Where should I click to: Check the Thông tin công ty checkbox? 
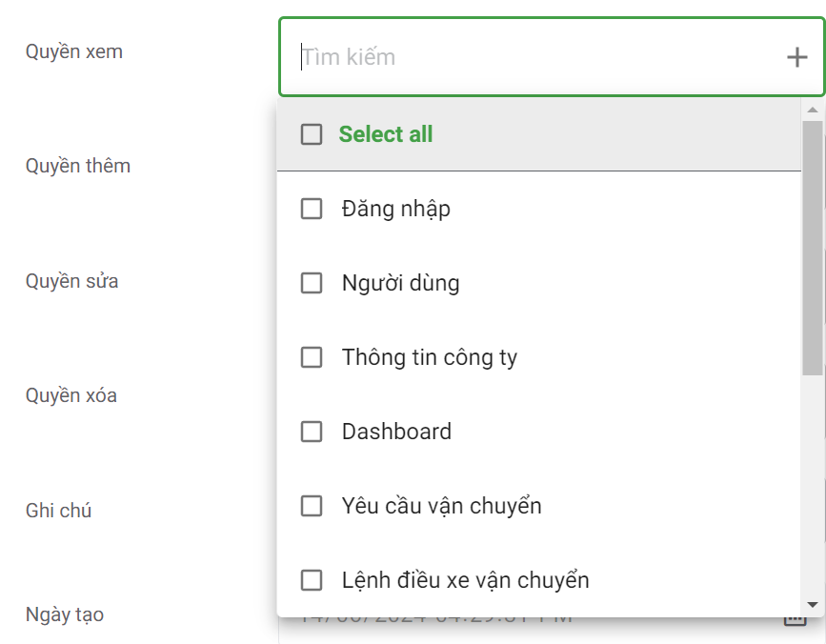pyautogui.click(x=312, y=357)
